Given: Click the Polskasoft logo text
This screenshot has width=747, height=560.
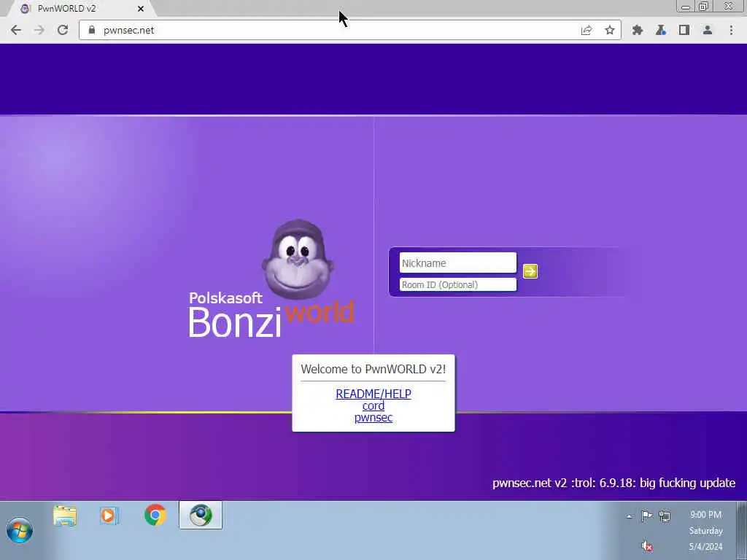Looking at the screenshot, I should (226, 298).
